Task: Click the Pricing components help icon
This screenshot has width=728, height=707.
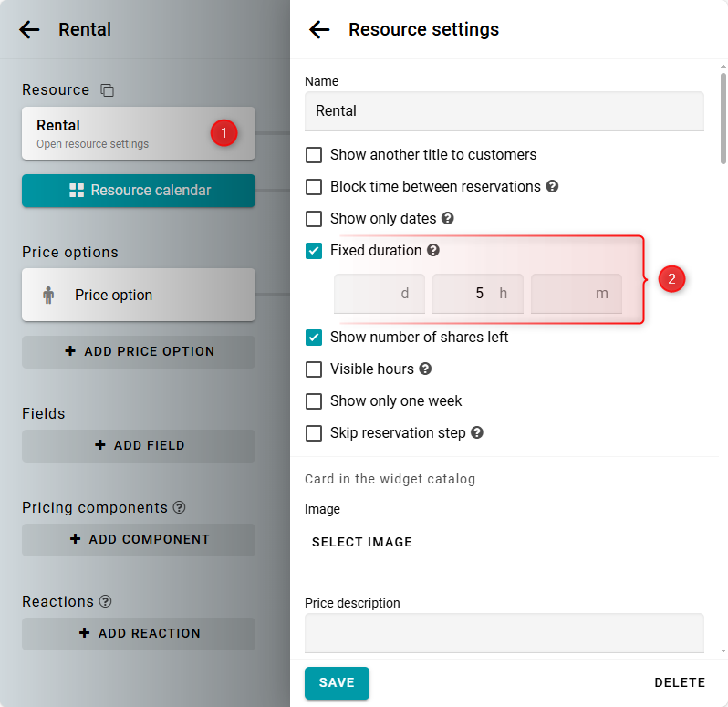Action: click(179, 508)
